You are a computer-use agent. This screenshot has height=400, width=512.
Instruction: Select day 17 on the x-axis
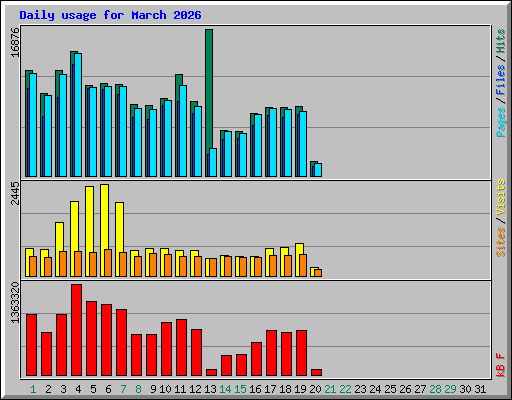pyautogui.click(x=270, y=389)
